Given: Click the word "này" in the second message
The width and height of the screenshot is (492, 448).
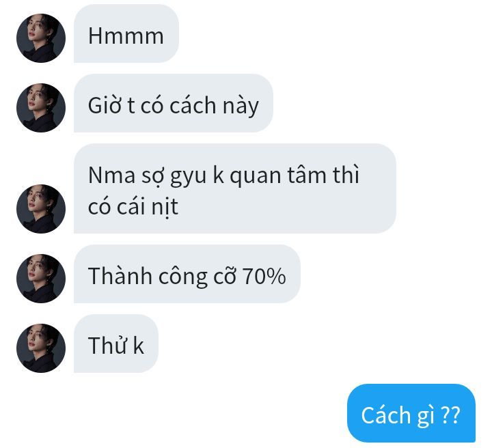Looking at the screenshot, I should point(241,106).
